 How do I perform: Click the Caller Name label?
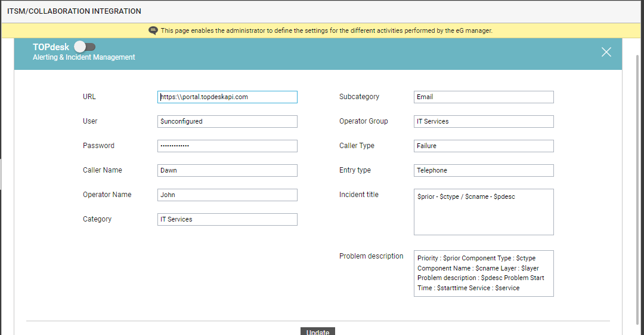(x=103, y=170)
